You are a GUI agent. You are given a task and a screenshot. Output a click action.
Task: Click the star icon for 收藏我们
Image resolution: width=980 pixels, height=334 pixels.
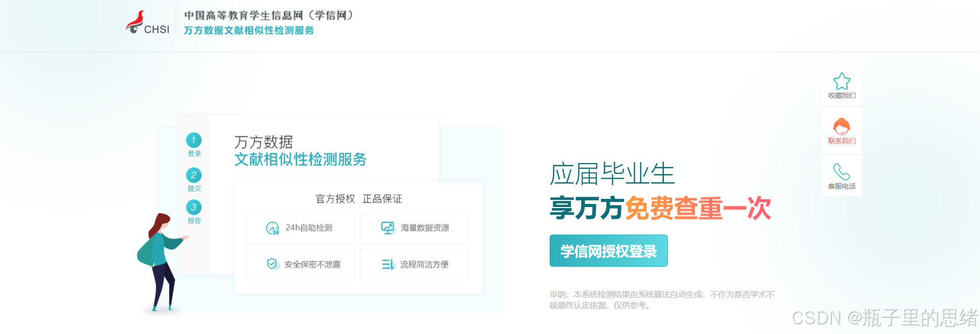click(x=841, y=81)
